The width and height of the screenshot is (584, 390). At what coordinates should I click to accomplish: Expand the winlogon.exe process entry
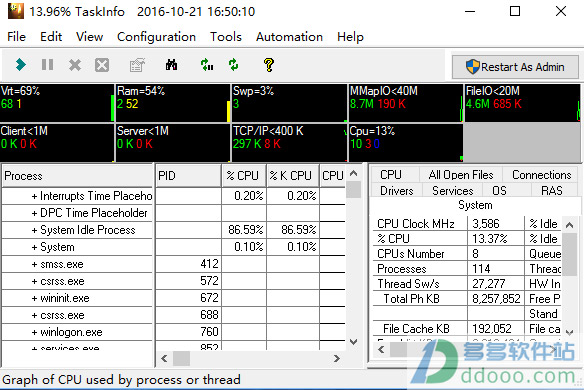pos(34,332)
